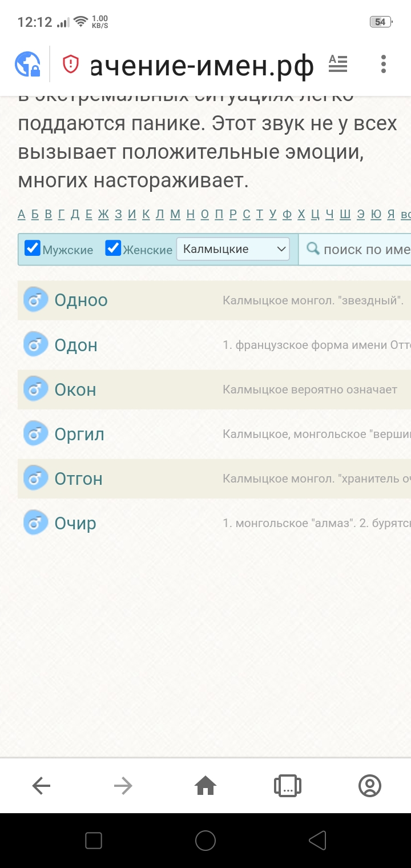Tap the male symbol icon beside Очир
Screen dimensions: 411x868
(x=35, y=523)
